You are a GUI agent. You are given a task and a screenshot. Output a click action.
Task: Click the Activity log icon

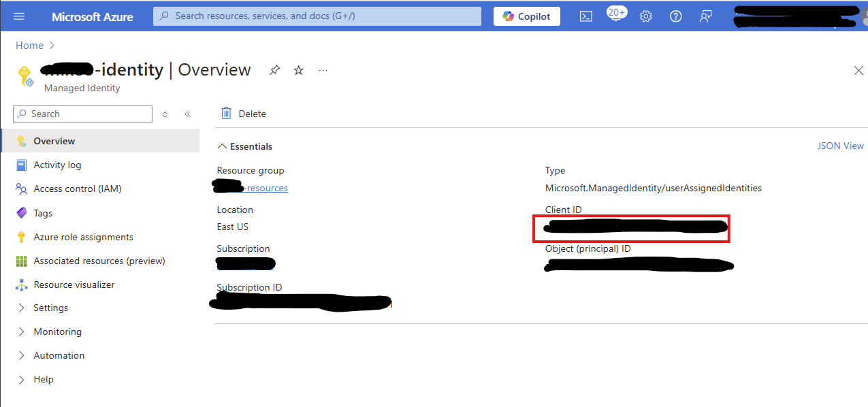coord(21,165)
